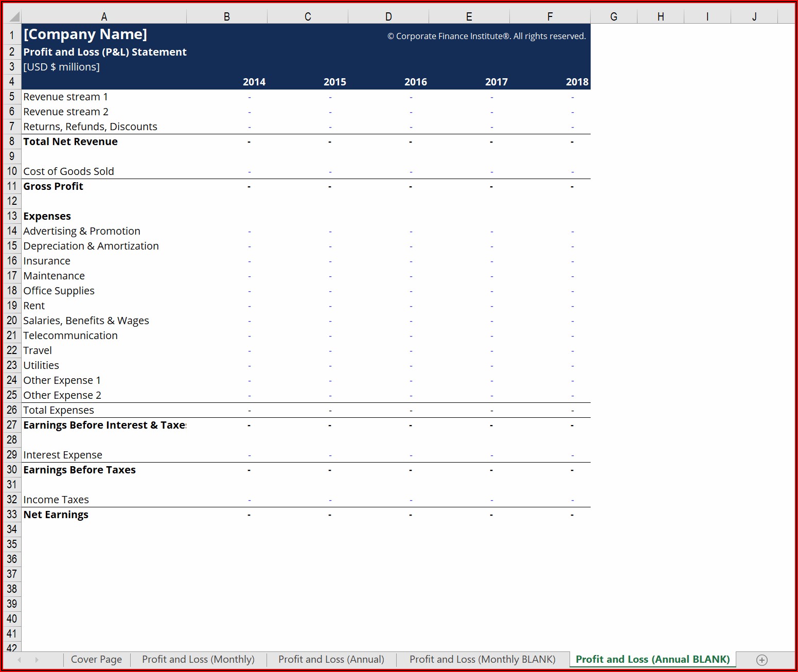
Task: Click the Select All corner triangle
Action: pyautogui.click(x=14, y=16)
